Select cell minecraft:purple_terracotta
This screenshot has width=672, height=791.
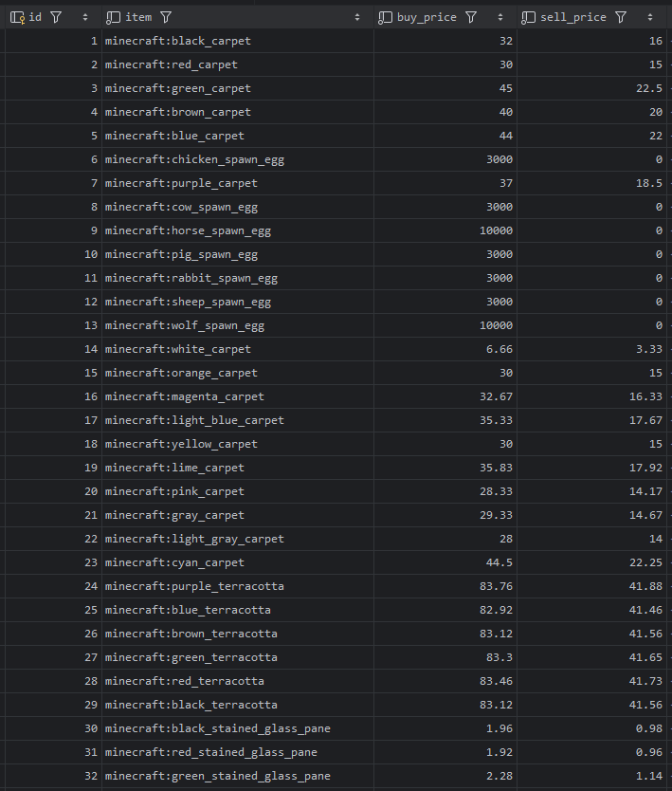coord(238,586)
